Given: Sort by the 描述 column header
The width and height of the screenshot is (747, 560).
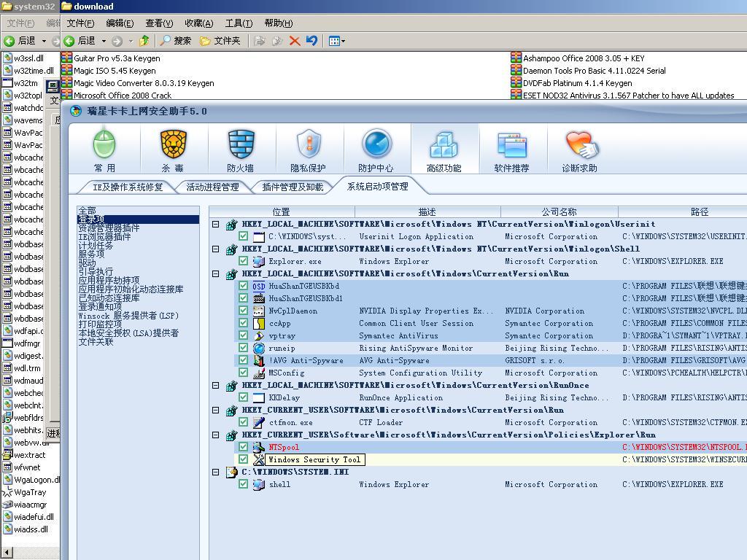Looking at the screenshot, I should (x=427, y=212).
